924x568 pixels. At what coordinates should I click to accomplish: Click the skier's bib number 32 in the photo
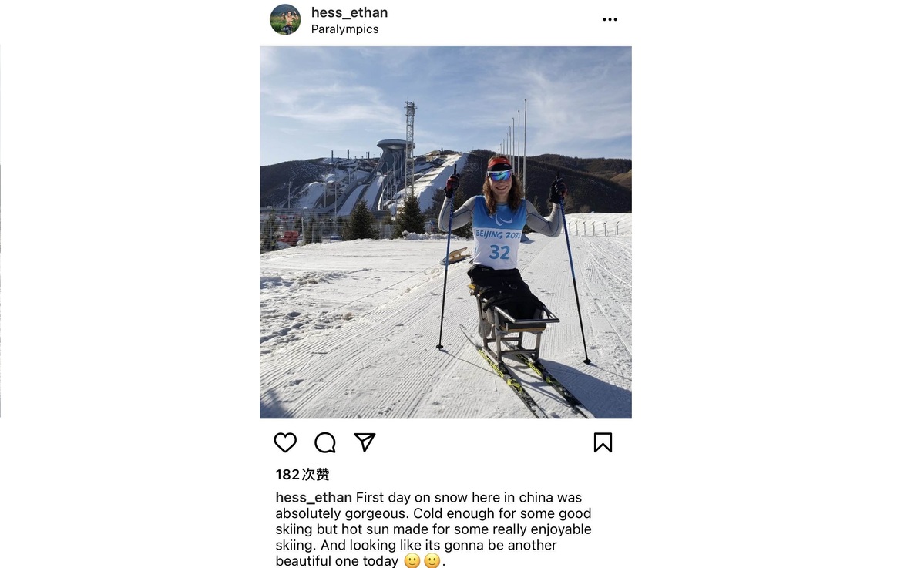pyautogui.click(x=499, y=252)
